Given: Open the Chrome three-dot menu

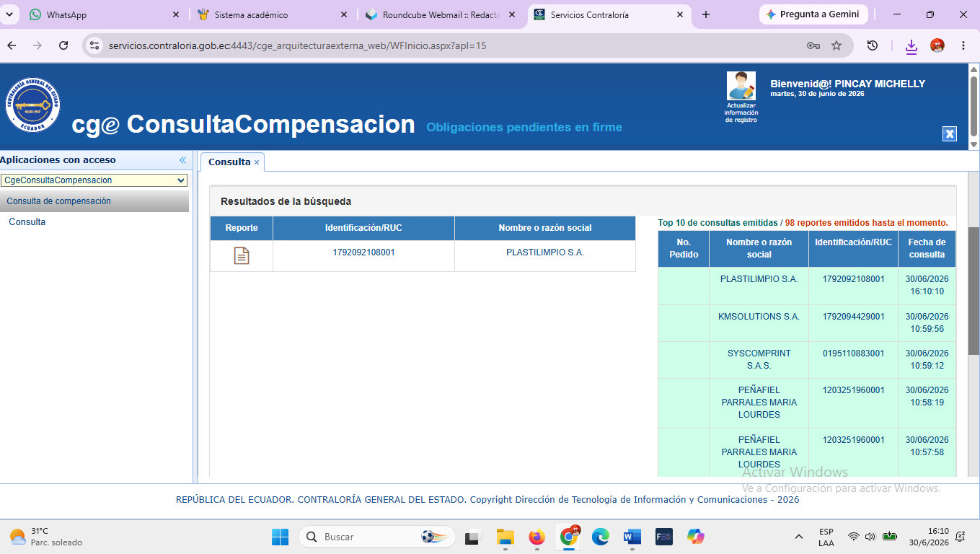Looking at the screenshot, I should coord(963,45).
